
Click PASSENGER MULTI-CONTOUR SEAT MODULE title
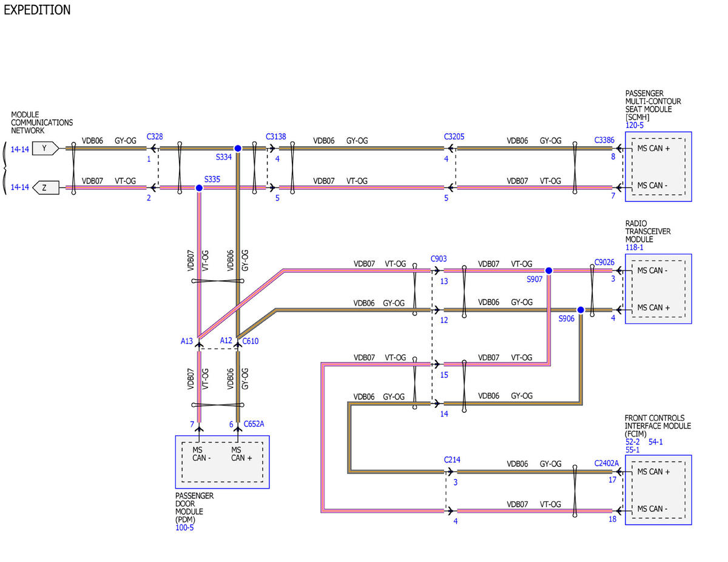click(653, 105)
